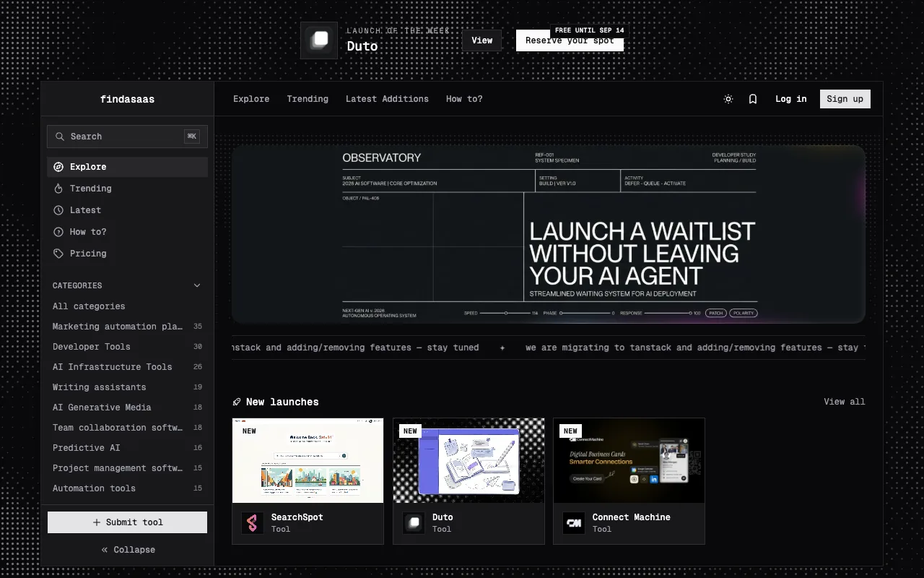Viewport: 924px width, 578px height.
Task: Click the Trending flame icon in sidebar
Action: coord(58,189)
